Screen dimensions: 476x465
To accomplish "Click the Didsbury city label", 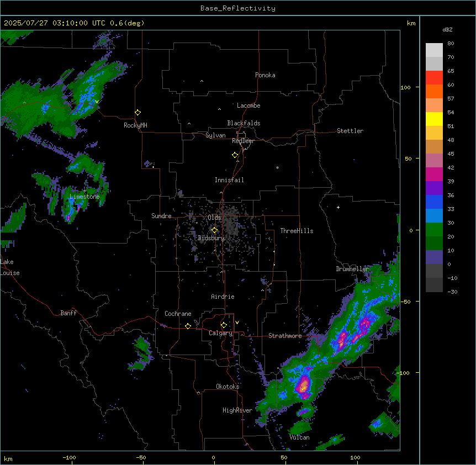I will (x=211, y=238).
